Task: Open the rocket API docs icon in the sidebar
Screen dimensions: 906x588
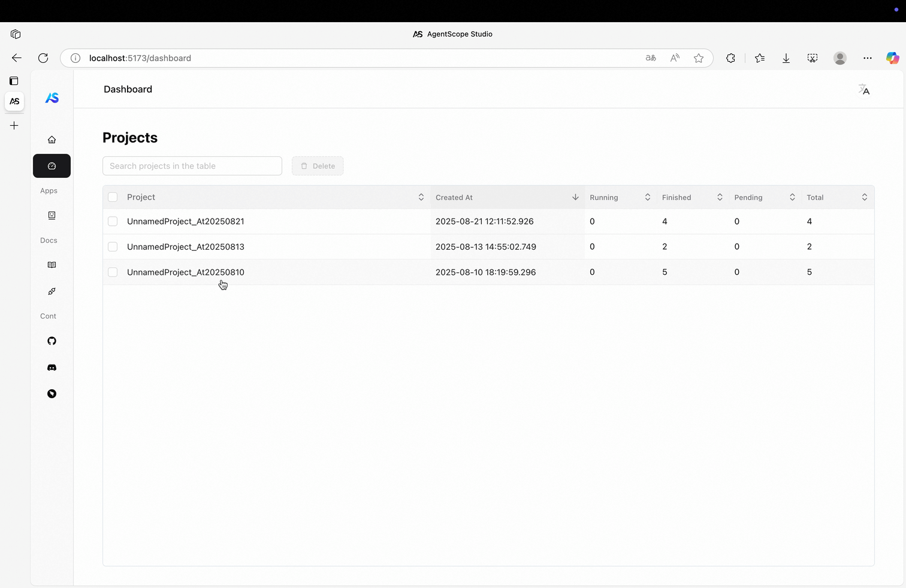Action: tap(52, 291)
